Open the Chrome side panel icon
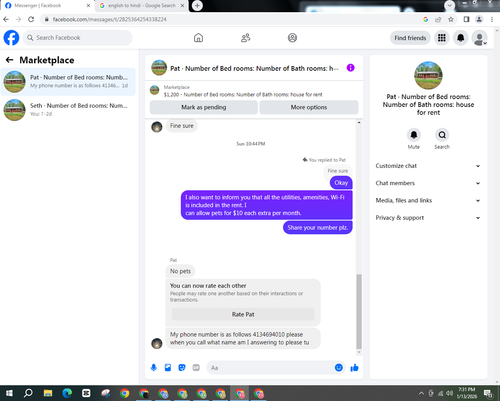 (466, 19)
